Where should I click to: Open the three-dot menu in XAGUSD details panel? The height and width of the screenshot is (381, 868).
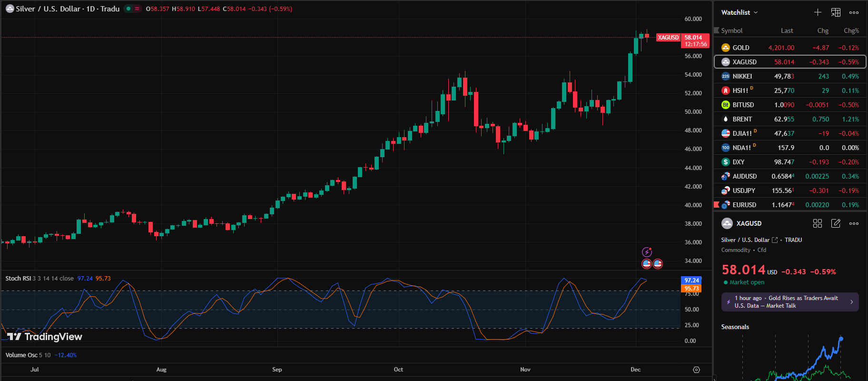tap(854, 223)
